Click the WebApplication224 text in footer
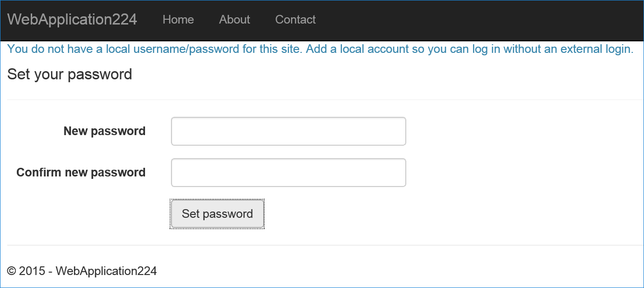This screenshot has width=644, height=288. point(106,271)
